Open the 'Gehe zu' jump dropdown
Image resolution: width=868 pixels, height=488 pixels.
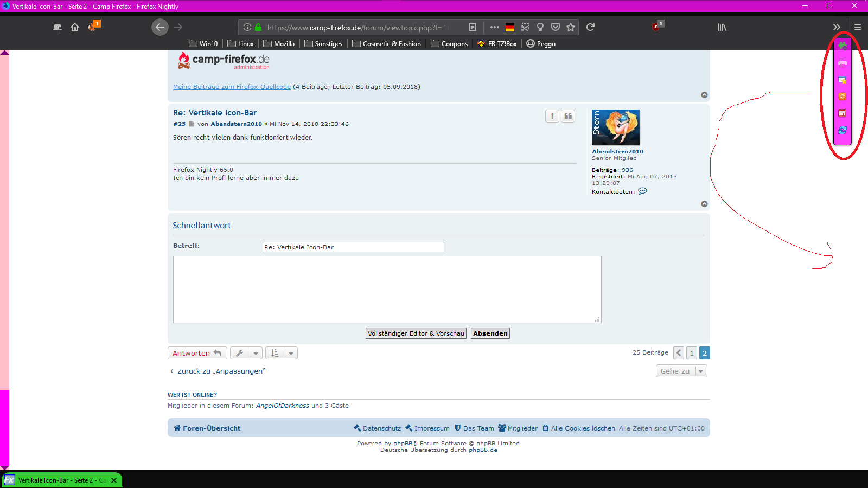[x=681, y=371]
